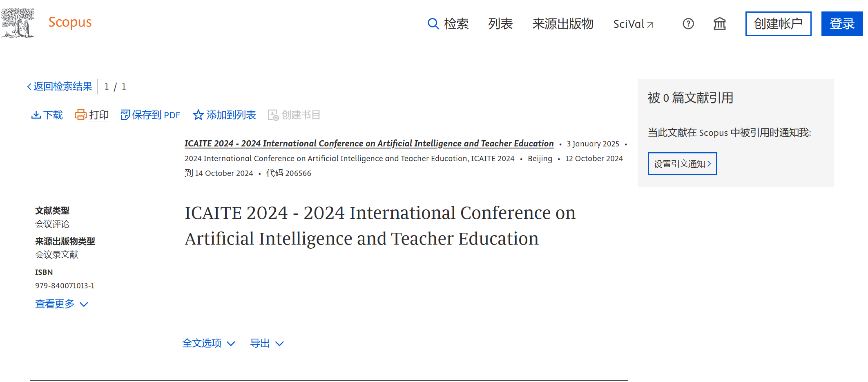The height and width of the screenshot is (382, 868).
Task: Open the 列表 menu item
Action: click(x=500, y=24)
